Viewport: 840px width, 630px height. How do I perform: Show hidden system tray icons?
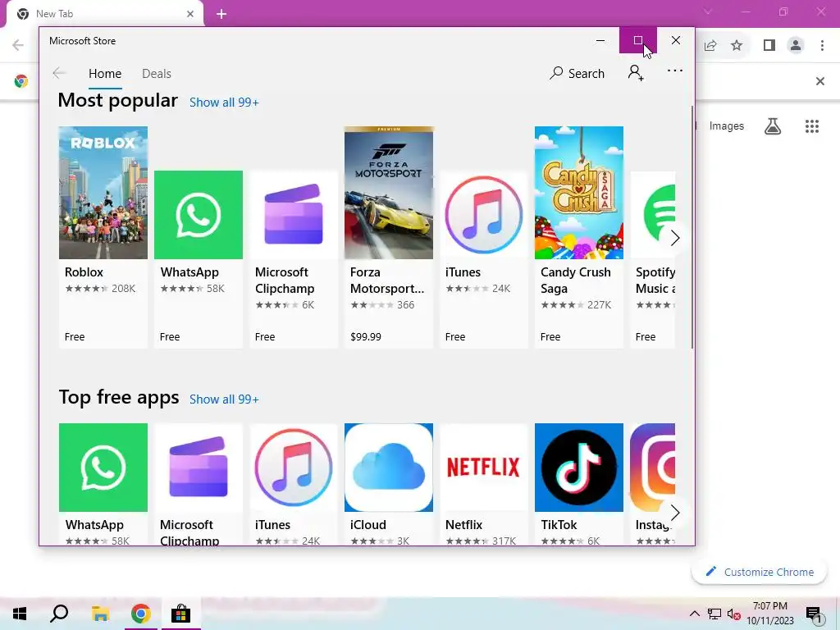[x=694, y=614]
